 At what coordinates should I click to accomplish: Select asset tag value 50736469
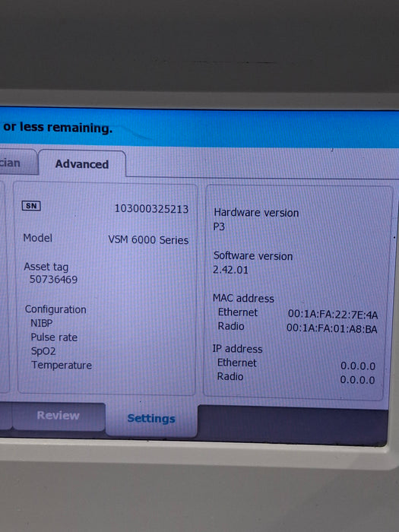54,280
